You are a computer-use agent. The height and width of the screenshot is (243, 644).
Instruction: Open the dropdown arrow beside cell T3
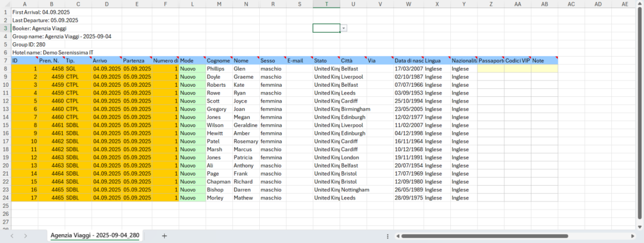344,28
